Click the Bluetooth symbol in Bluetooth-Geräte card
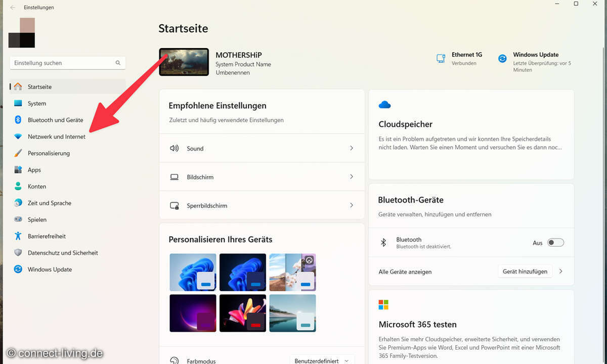 383,243
